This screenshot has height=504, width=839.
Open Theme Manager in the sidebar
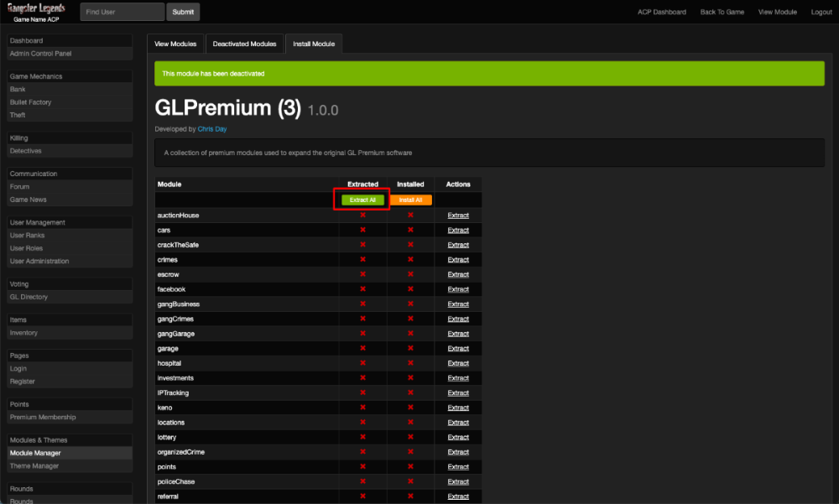[34, 465]
